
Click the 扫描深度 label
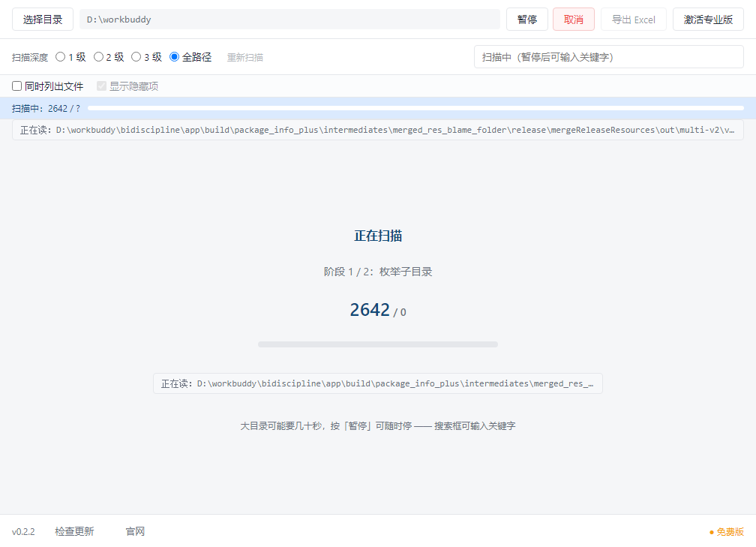click(30, 57)
